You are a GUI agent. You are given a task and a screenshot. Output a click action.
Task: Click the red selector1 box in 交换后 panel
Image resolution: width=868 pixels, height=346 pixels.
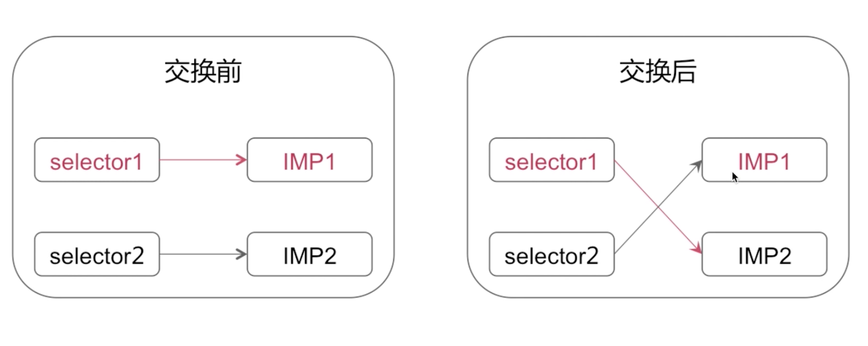click(551, 160)
